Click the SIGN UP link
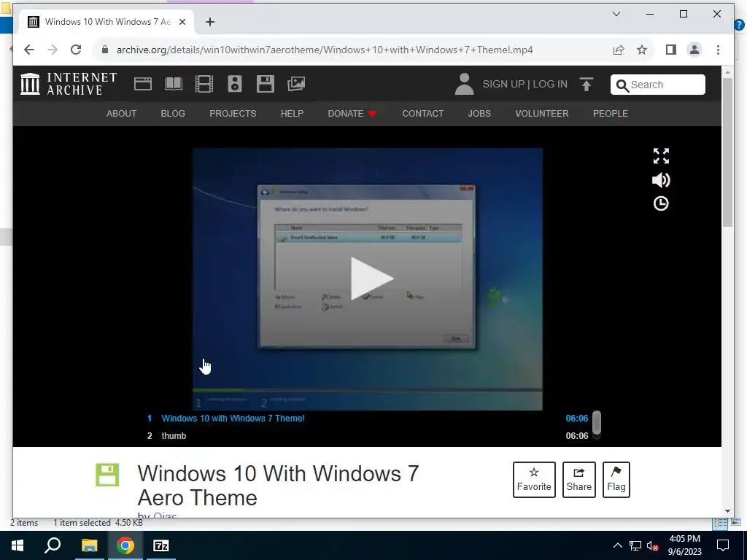This screenshot has width=747, height=560. (x=503, y=84)
